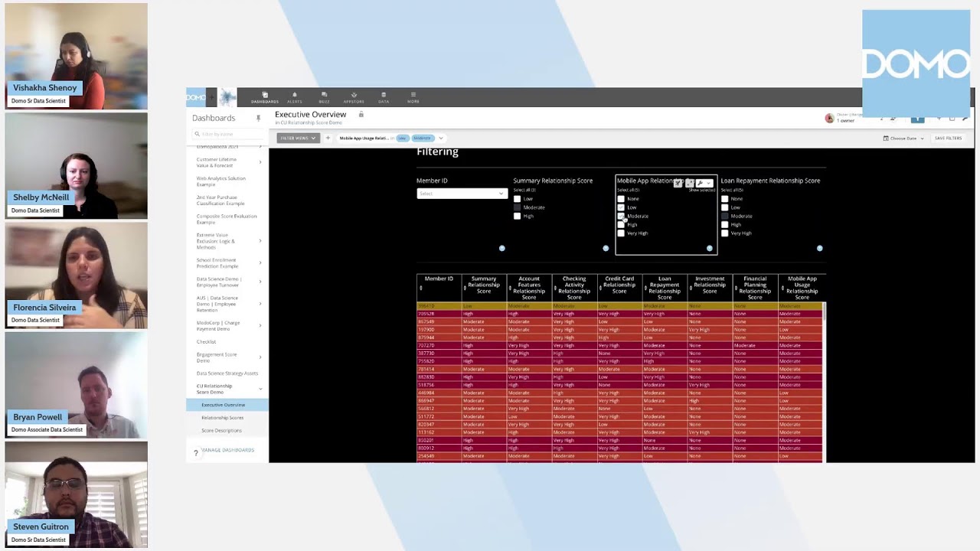Screen dimensions: 980x551
Task: Click the help question mark icon
Action: (x=196, y=452)
